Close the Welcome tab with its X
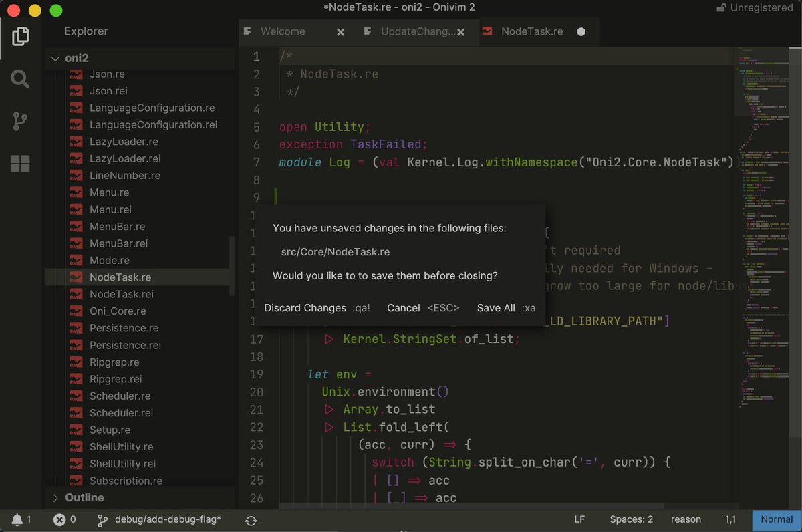Image resolution: width=802 pixels, height=532 pixels. pyautogui.click(x=340, y=31)
